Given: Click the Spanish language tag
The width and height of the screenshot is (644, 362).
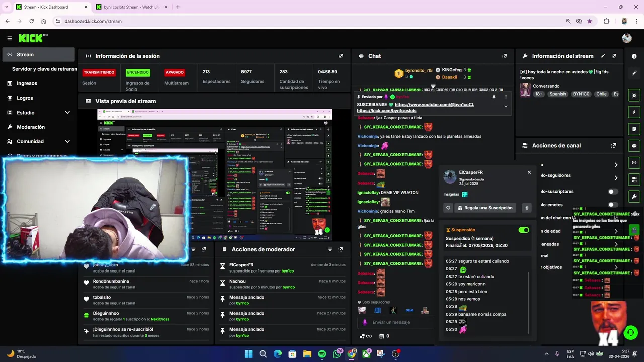Looking at the screenshot, I should [x=557, y=94].
